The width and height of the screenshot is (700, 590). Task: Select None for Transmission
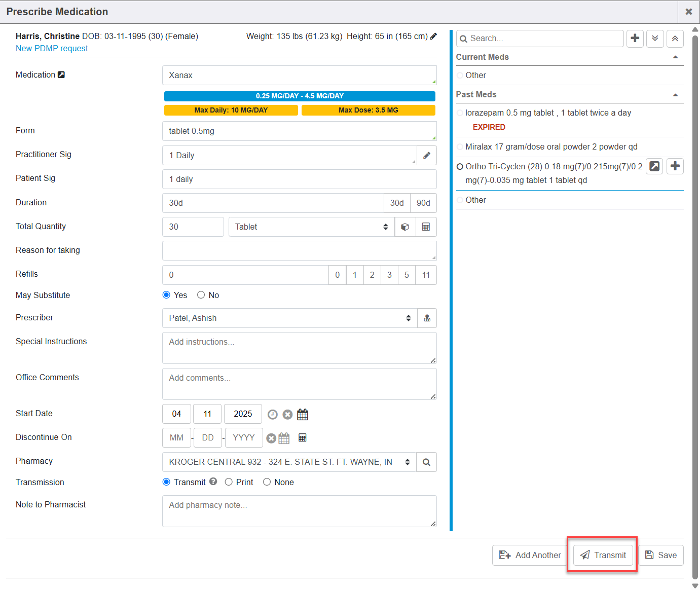pos(267,482)
